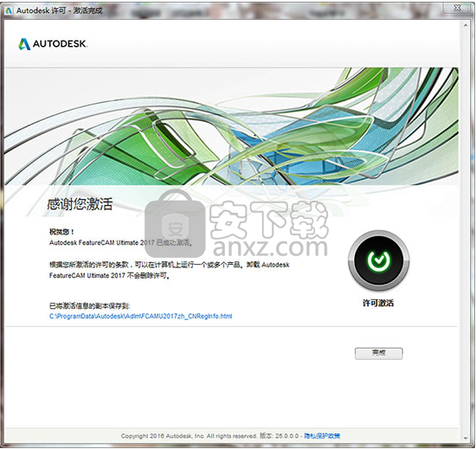Click the green checkmark activation icon

(378, 260)
